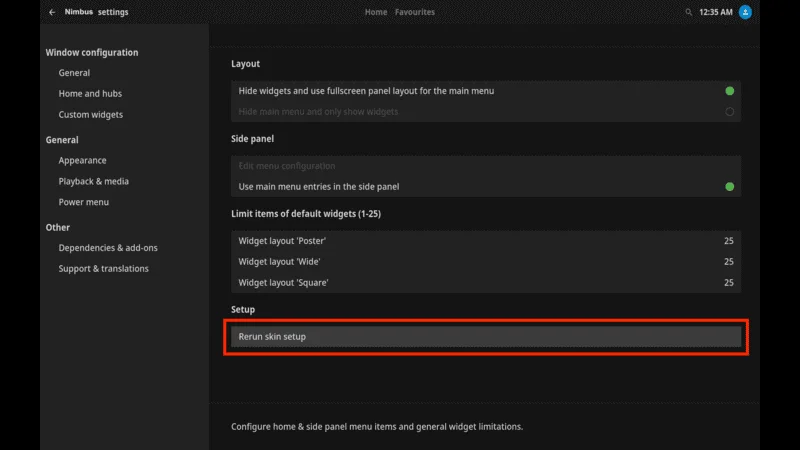Click 'Limit items of default widgets (1-25)' heading
Screen dimensions: 800x450
pyautogui.click(x=306, y=214)
